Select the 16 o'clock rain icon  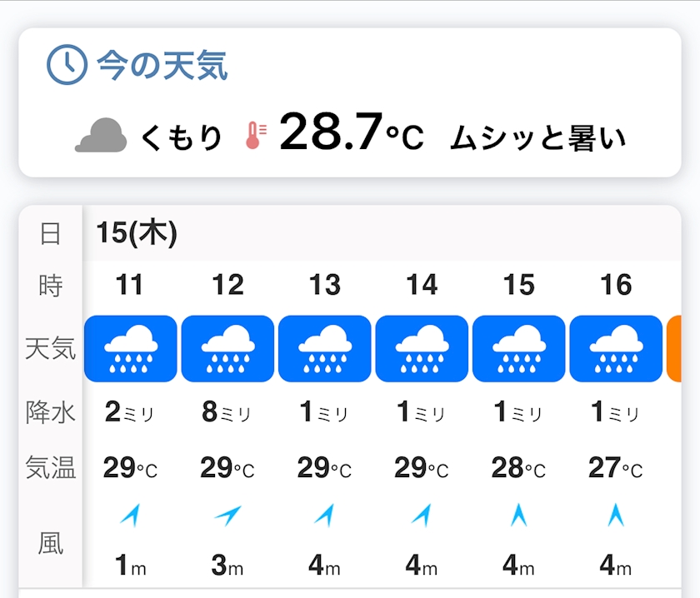coord(617,349)
